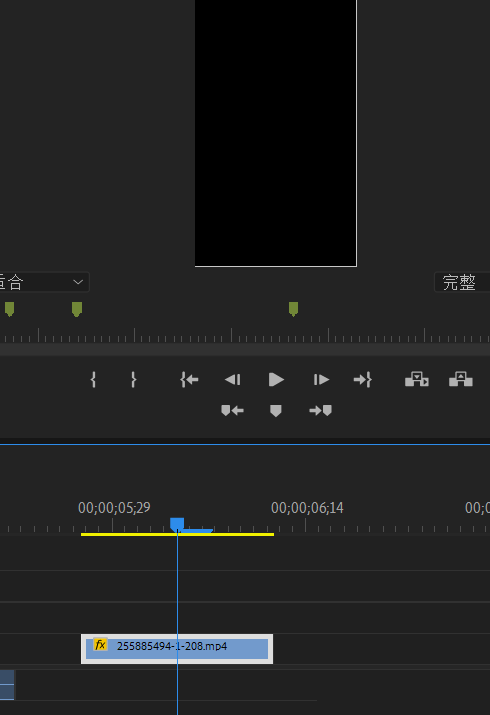Jump to the In point
Viewport: 490px width, 715px height.
click(x=189, y=379)
